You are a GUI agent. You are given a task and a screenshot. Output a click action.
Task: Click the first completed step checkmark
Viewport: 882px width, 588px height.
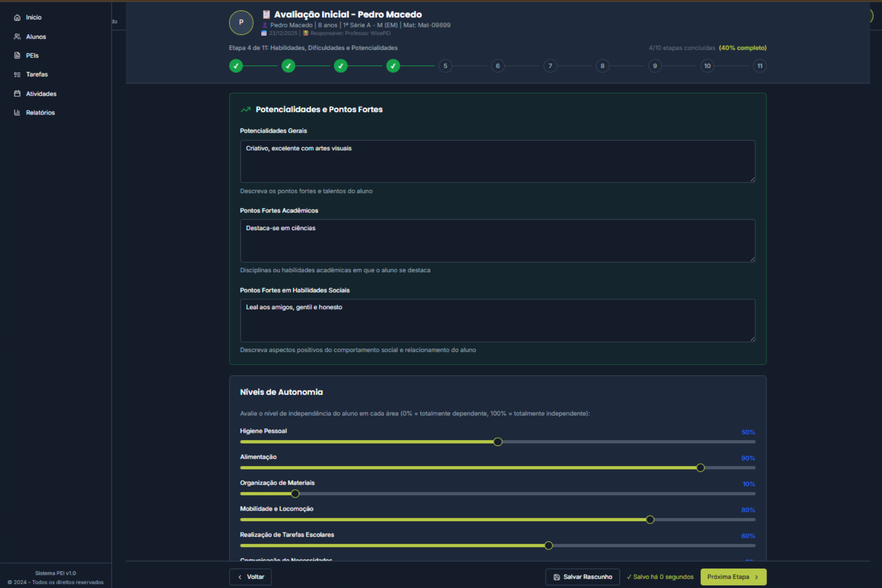(236, 66)
